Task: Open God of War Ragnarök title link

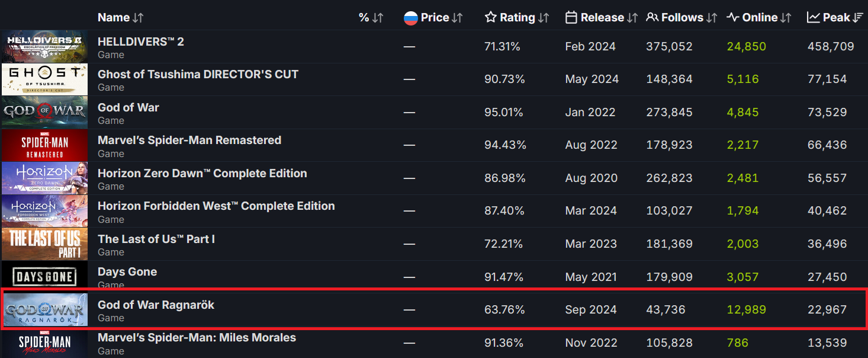Action: pos(156,305)
